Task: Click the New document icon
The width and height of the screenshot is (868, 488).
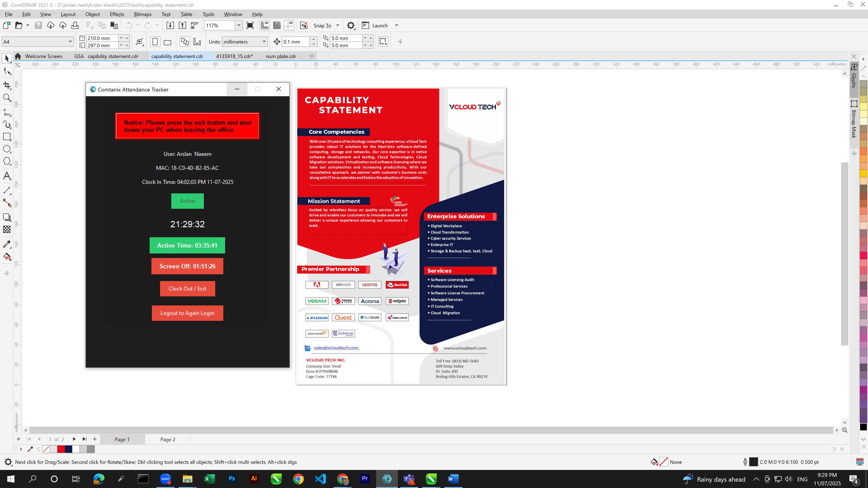Action: [6, 25]
